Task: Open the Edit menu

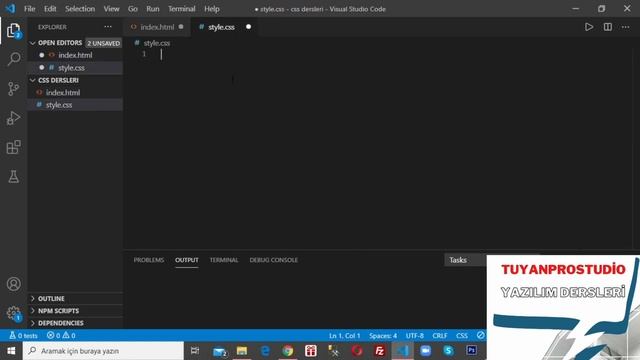Action: (x=50, y=9)
